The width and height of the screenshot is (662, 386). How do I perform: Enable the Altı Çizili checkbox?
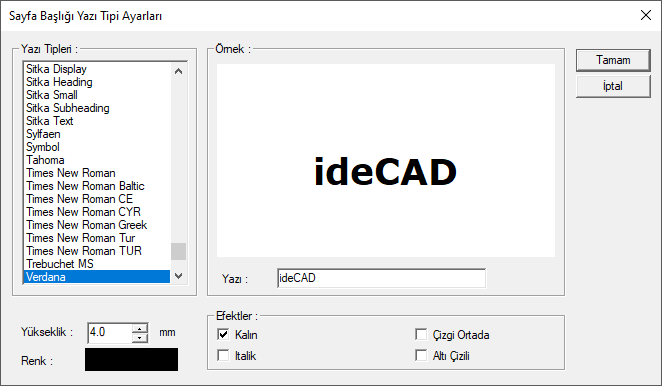421,355
